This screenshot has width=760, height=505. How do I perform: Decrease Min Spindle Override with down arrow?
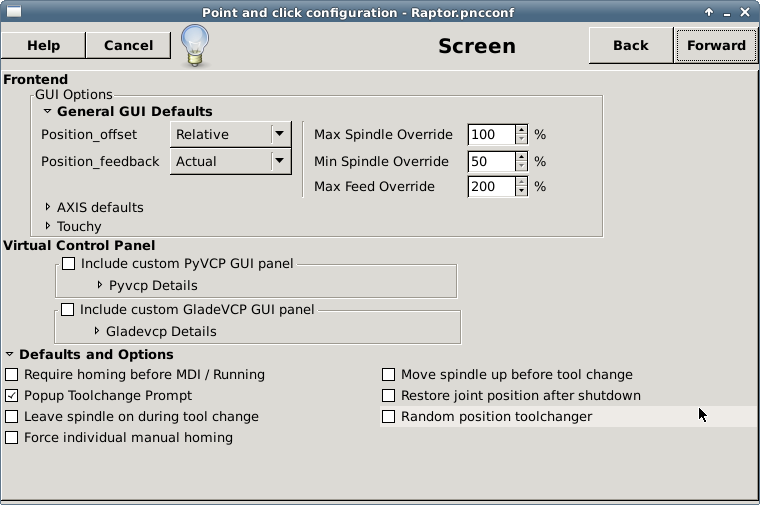[522, 166]
